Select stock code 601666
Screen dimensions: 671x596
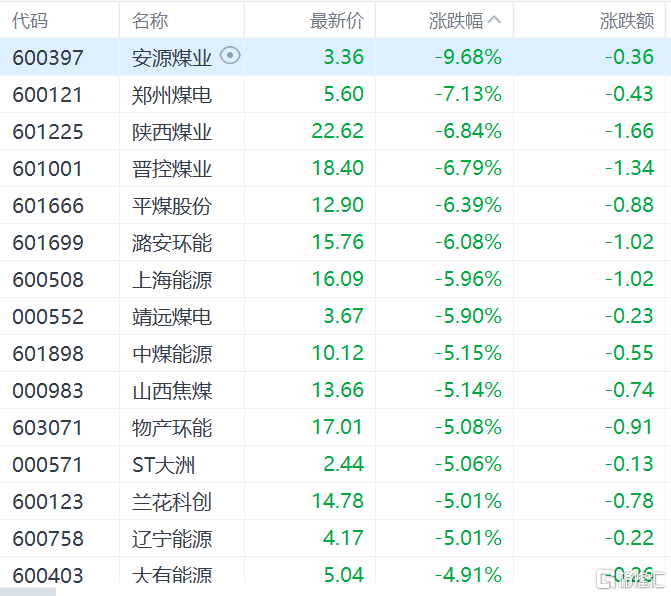48,206
